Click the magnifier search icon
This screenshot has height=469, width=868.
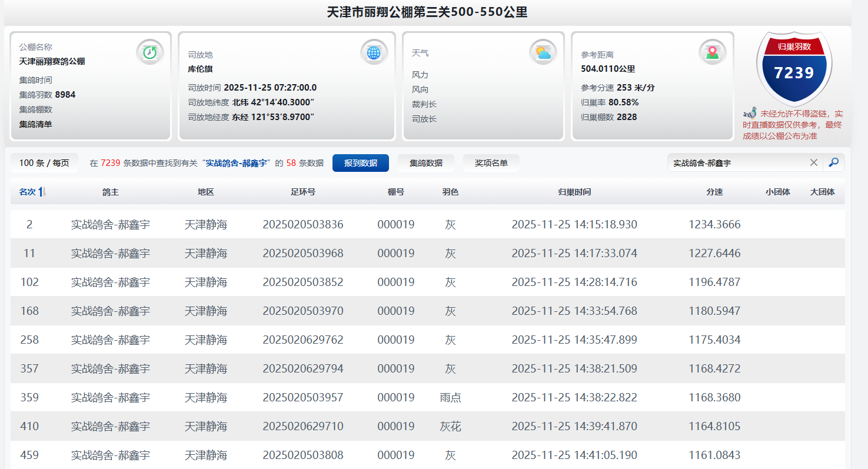(x=833, y=162)
